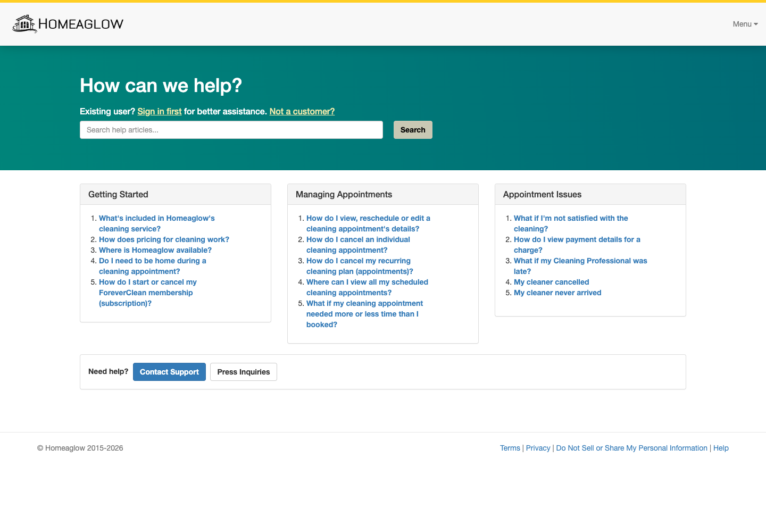The image size is (766, 532).
Task: Open Where is Homeaglow available article
Action: click(155, 250)
